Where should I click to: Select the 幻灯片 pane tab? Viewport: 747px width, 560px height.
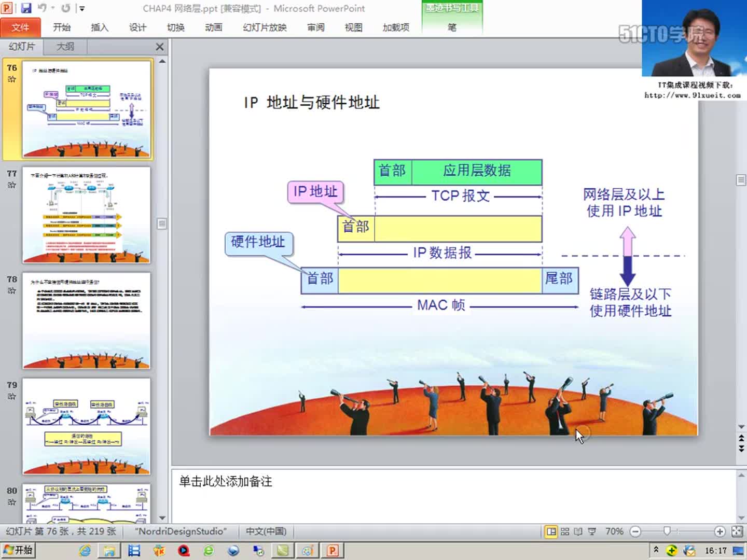(22, 46)
